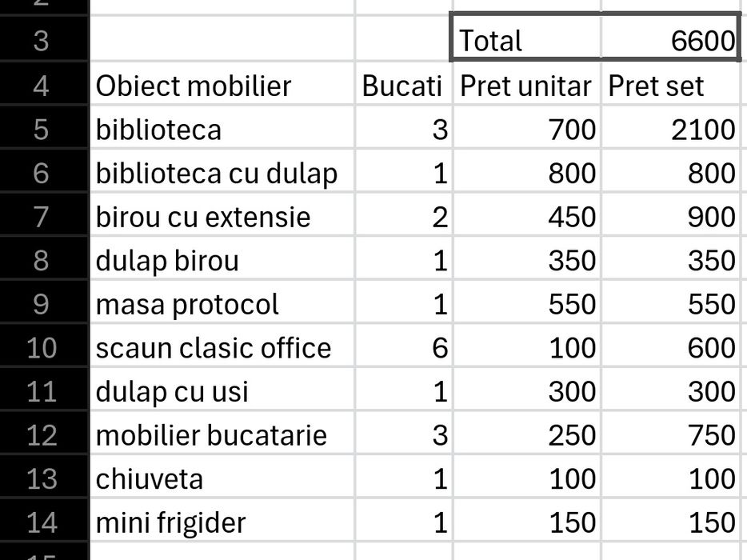This screenshot has height=560, width=747.
Task: Select the Total label cell
Action: 526,40
